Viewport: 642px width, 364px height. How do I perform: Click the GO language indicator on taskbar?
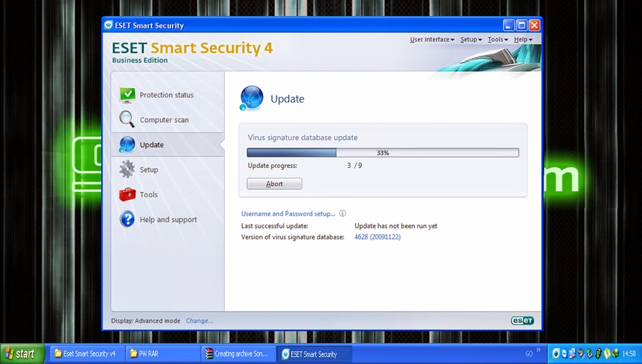coord(529,354)
